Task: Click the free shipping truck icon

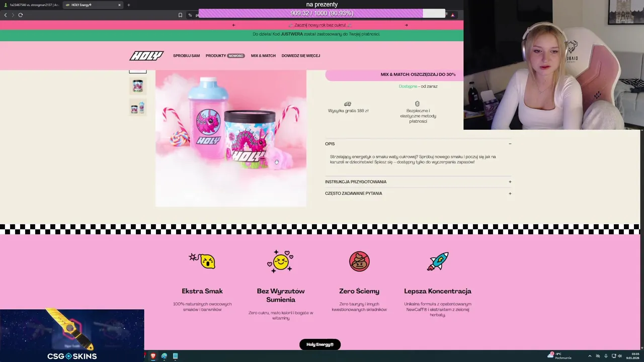Action: 348,104
